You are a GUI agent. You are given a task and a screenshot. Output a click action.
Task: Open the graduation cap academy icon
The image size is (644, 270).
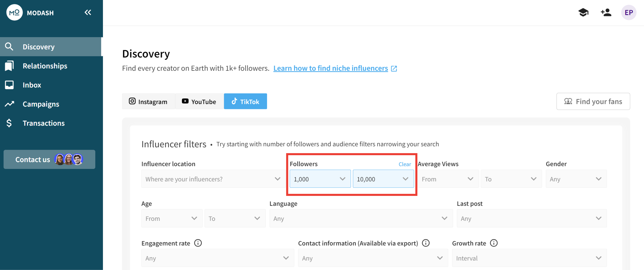click(583, 13)
